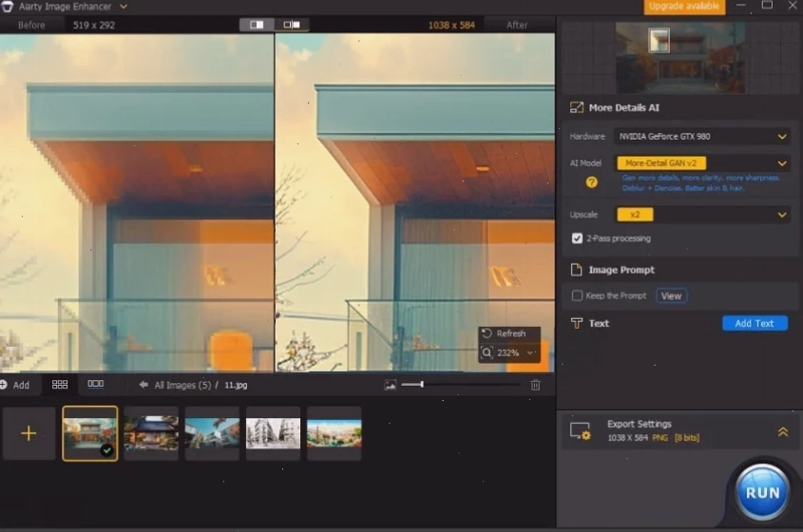Image resolution: width=803 pixels, height=532 pixels.
Task: Click the View prompt button
Action: pyautogui.click(x=671, y=296)
